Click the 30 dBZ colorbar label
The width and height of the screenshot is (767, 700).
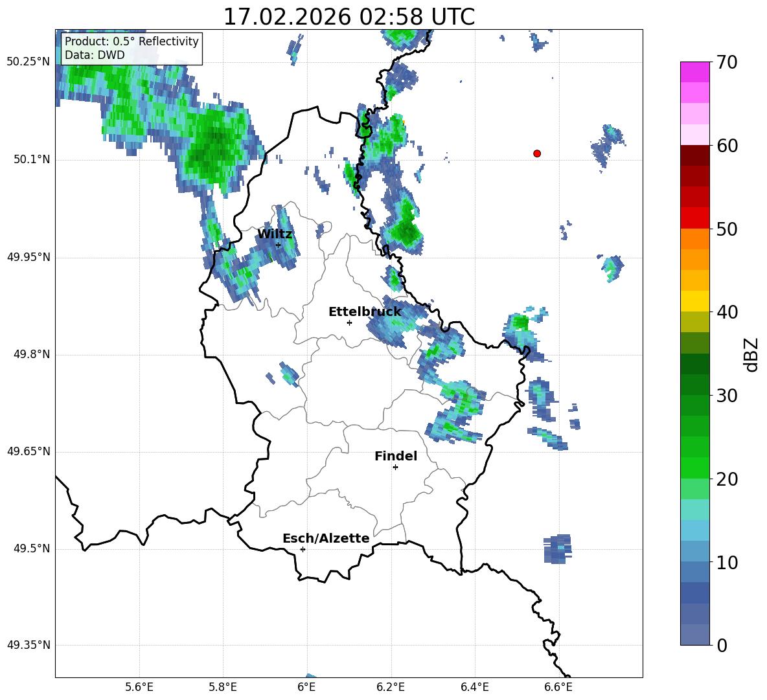click(727, 396)
